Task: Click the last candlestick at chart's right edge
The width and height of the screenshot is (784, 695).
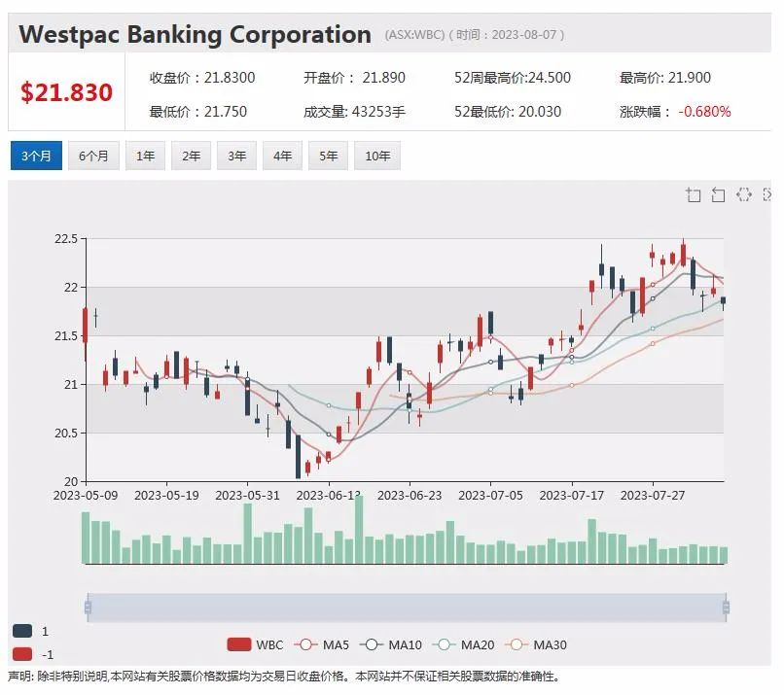Action: pyautogui.click(x=723, y=300)
